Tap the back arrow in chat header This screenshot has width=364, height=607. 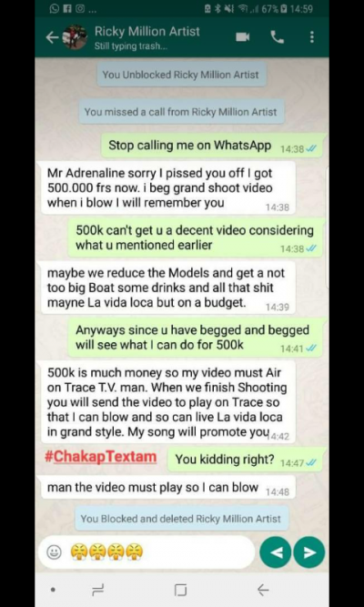[x=52, y=37]
